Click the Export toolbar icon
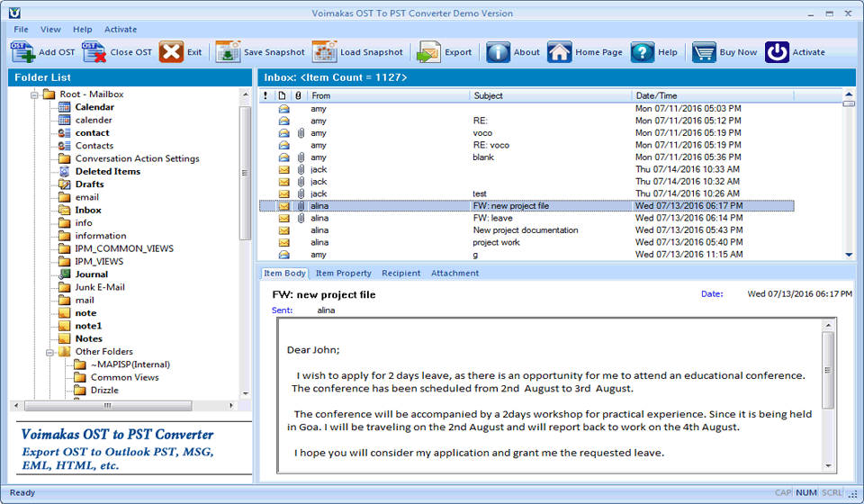Screen dimensions: 864x504 [428, 52]
